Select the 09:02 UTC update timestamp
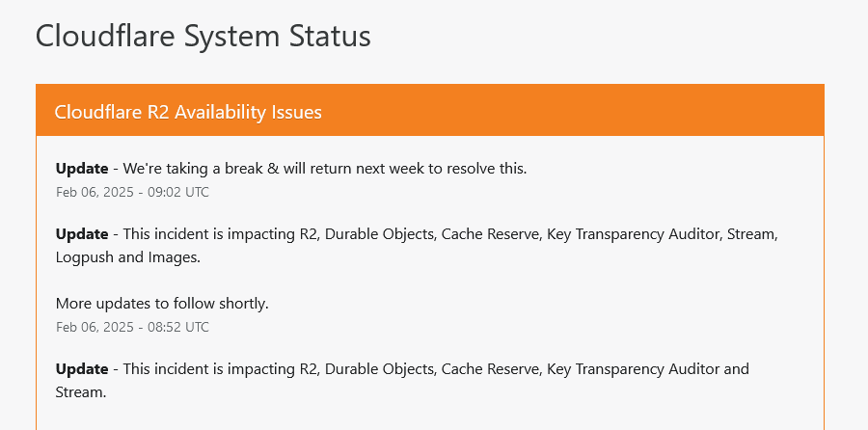The width and height of the screenshot is (868, 430). tap(132, 192)
